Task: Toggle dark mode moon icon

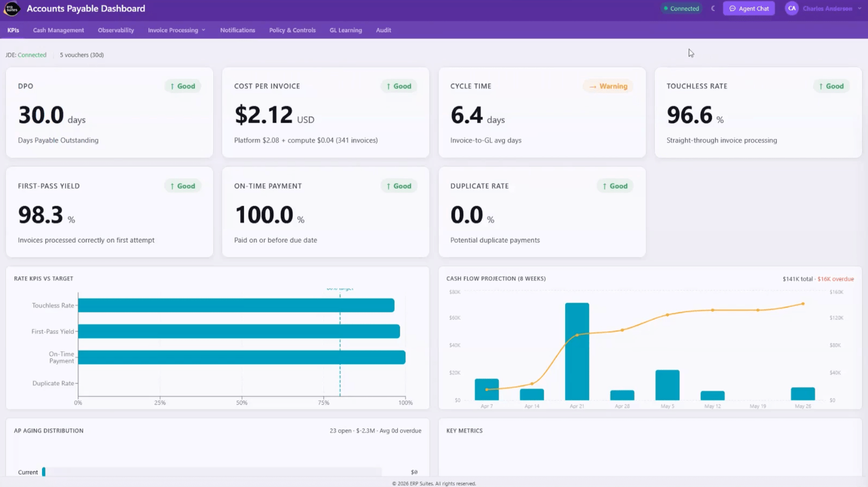Action: [713, 9]
